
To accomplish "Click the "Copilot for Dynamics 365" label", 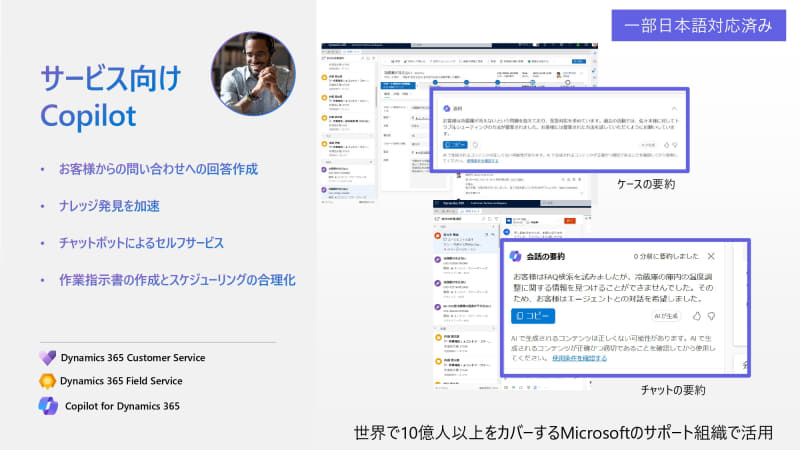I will tap(122, 406).
